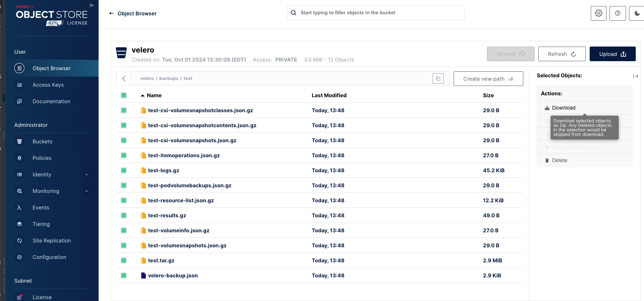Click the License sidebar icon
The height and width of the screenshot is (301, 644).
pyautogui.click(x=19, y=297)
